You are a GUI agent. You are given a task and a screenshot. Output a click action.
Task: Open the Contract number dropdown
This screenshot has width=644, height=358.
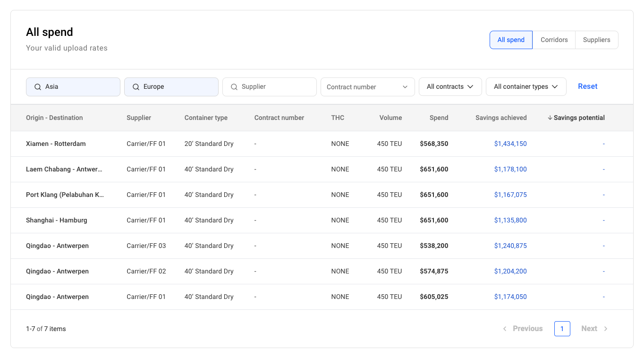[x=368, y=87]
